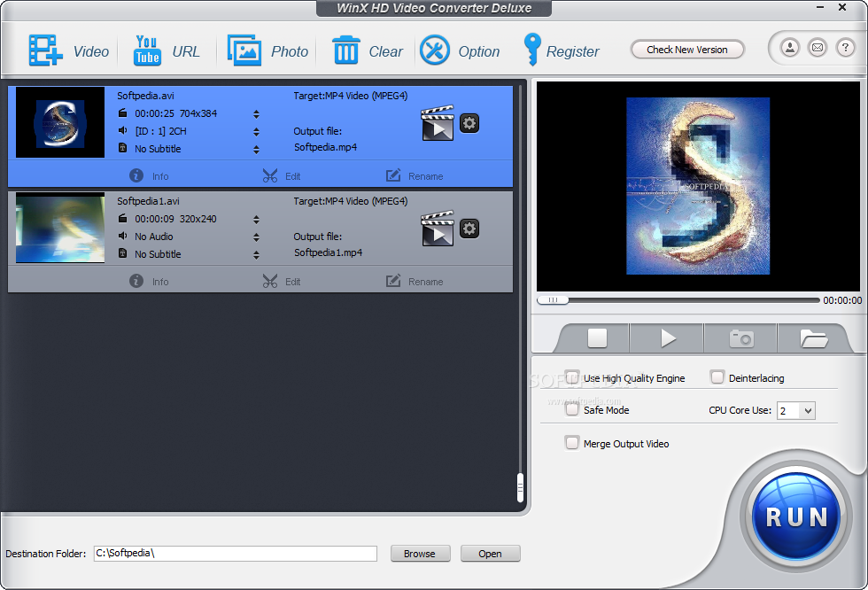Select the Softpedia1.avi thumbnail
868x590 pixels.
60,228
